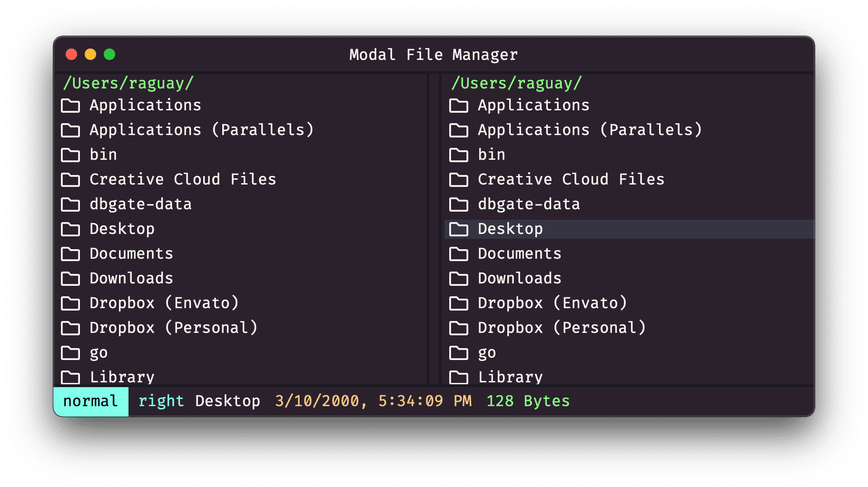This screenshot has width=868, height=487.
Task: Click the normal mode indicator in status bar
Action: [x=90, y=401]
